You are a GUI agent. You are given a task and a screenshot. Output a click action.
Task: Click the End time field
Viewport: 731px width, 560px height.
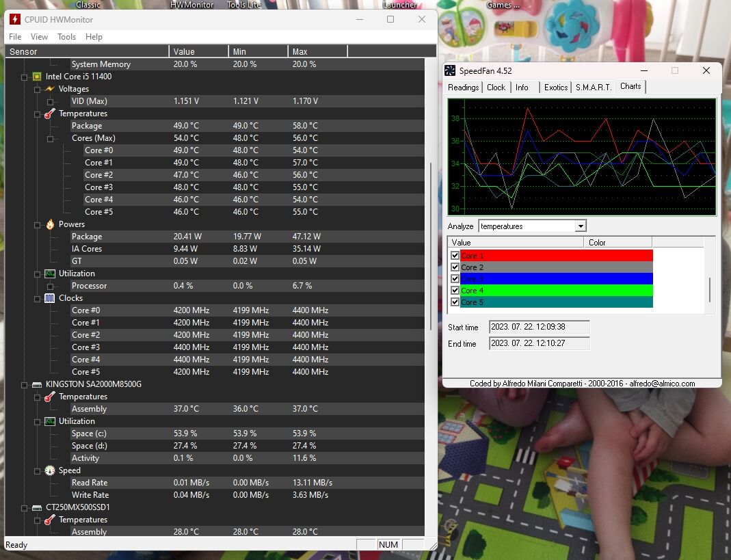[x=540, y=343]
